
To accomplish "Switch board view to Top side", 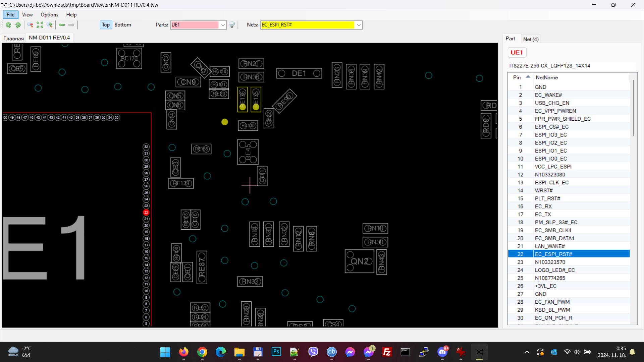I will [x=106, y=25].
